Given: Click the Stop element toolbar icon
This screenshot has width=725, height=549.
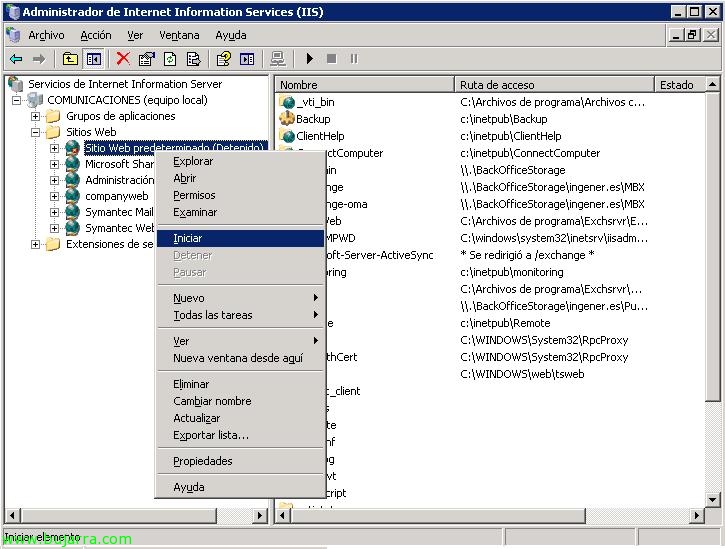Looking at the screenshot, I should click(x=332, y=59).
